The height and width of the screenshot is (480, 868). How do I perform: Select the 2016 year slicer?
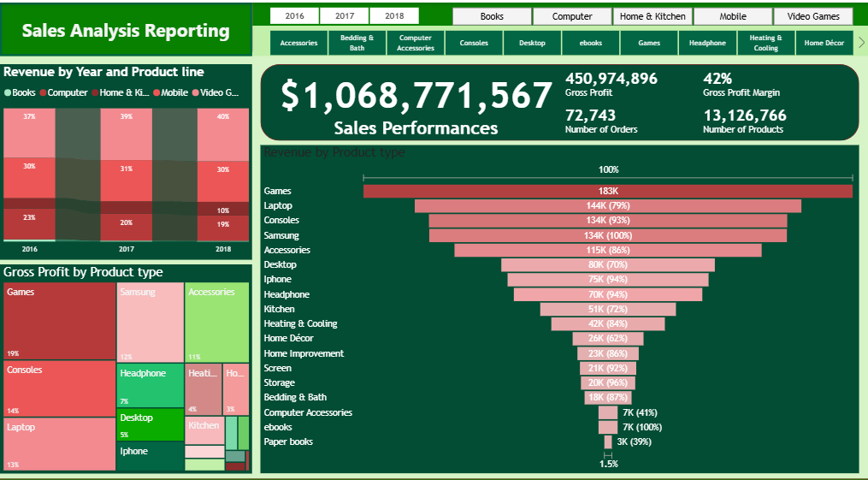click(294, 16)
